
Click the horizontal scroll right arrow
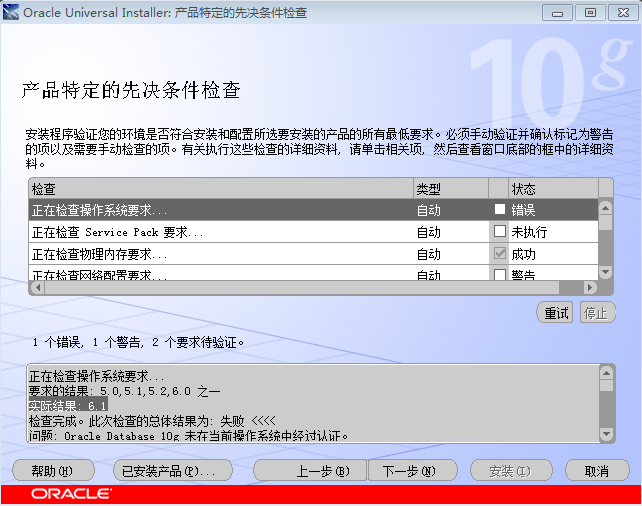[x=590, y=287]
